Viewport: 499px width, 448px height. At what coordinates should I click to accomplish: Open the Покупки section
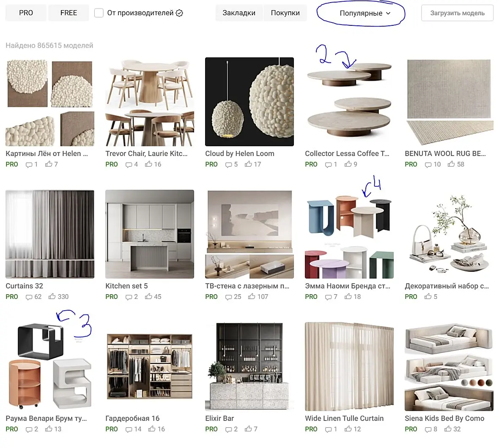[285, 13]
